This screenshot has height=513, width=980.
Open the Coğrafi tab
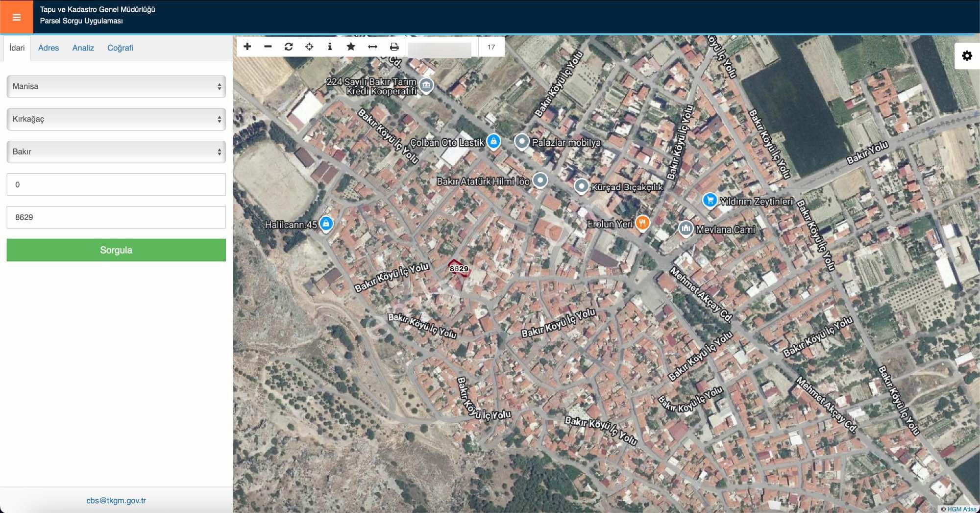[x=120, y=48]
